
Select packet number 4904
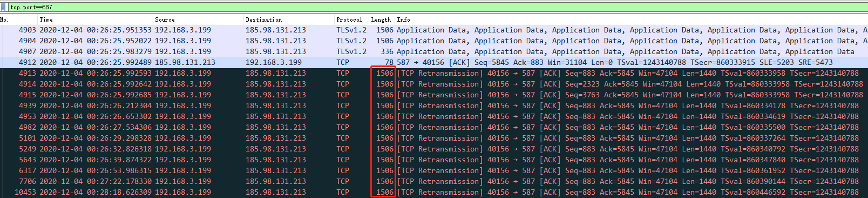(434, 41)
